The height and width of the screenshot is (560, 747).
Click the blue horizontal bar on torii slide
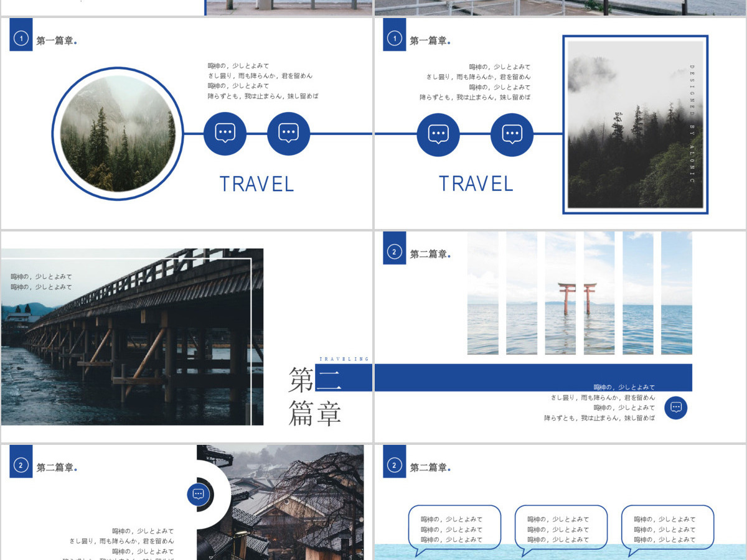pos(533,378)
